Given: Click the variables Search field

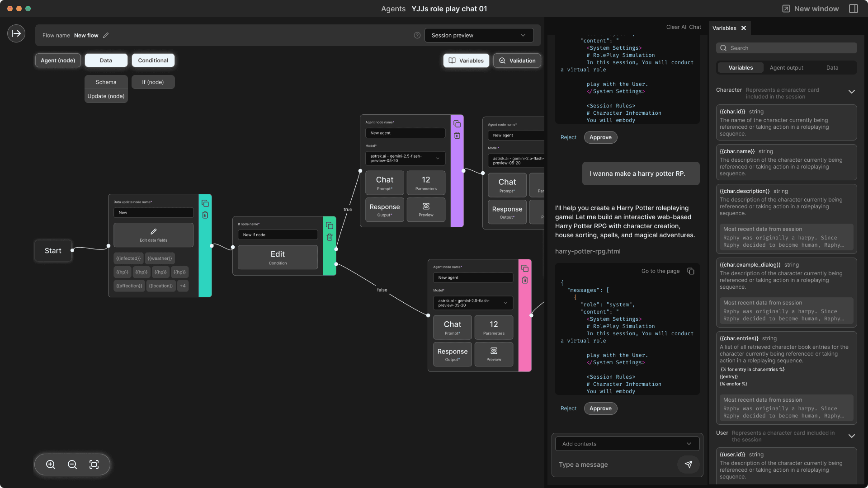Looking at the screenshot, I should 787,48.
